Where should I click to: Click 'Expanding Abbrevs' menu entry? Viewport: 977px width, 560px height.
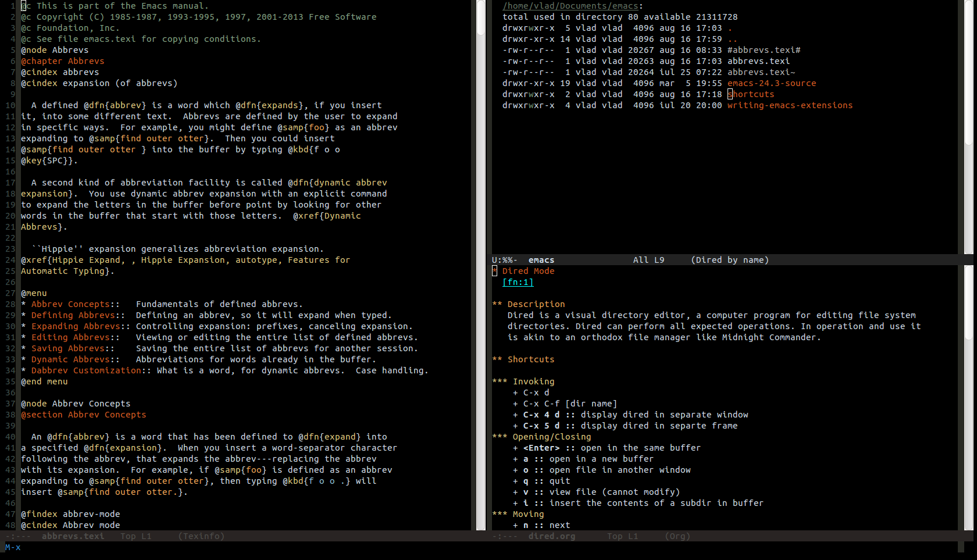coord(76,326)
